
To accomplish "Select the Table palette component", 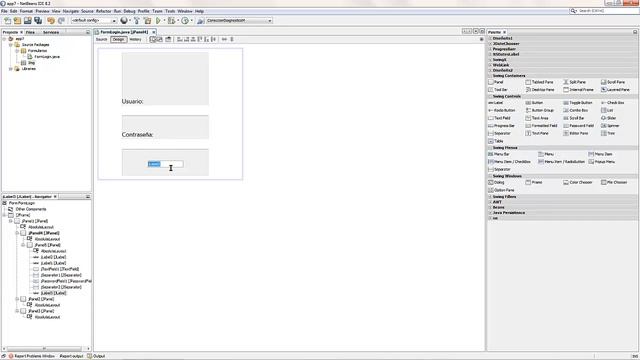I will (x=495, y=141).
